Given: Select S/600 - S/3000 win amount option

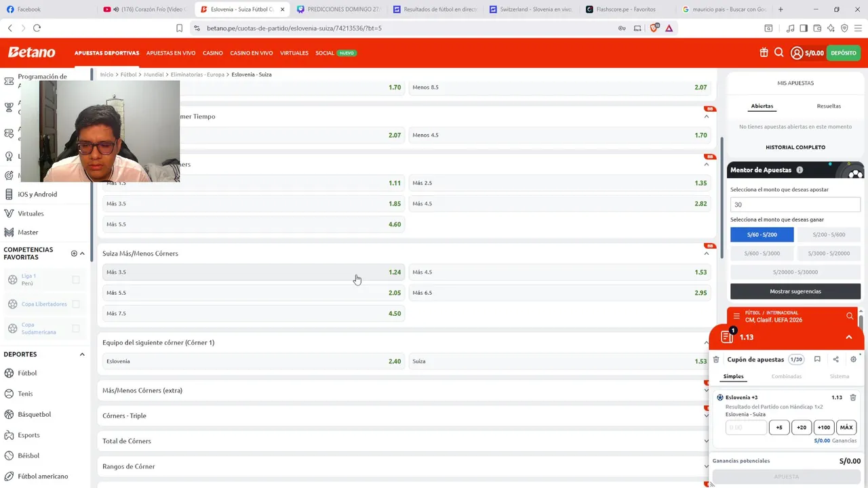Looking at the screenshot, I should 762,253.
